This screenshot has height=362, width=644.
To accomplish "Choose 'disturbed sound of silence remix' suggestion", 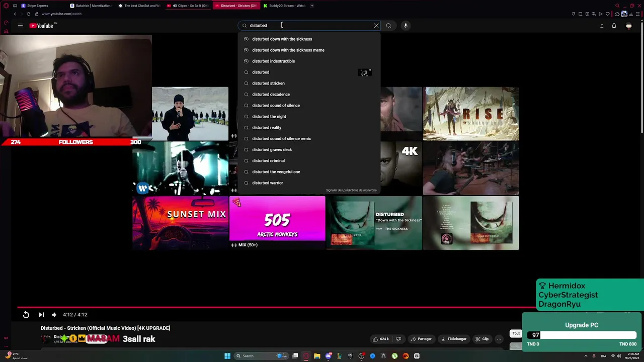I will coord(309,139).
